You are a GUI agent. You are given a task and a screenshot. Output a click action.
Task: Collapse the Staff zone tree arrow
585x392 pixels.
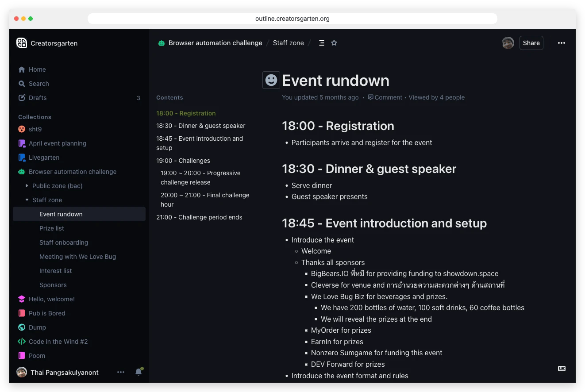click(27, 200)
